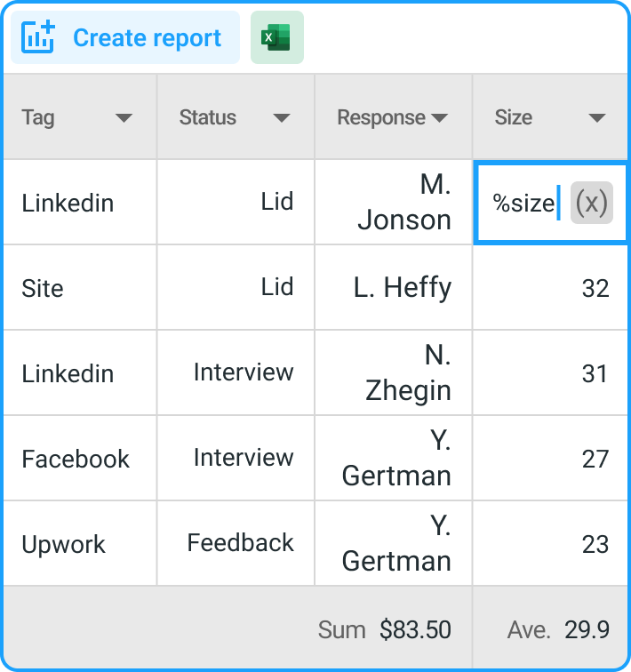Click into the %size input field
The image size is (631, 672).
(524, 204)
